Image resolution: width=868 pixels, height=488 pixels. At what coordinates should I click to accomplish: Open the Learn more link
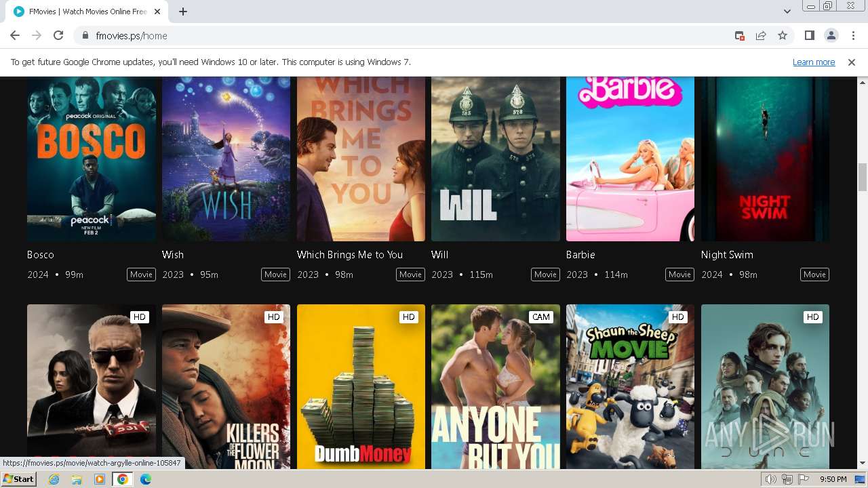tap(814, 62)
